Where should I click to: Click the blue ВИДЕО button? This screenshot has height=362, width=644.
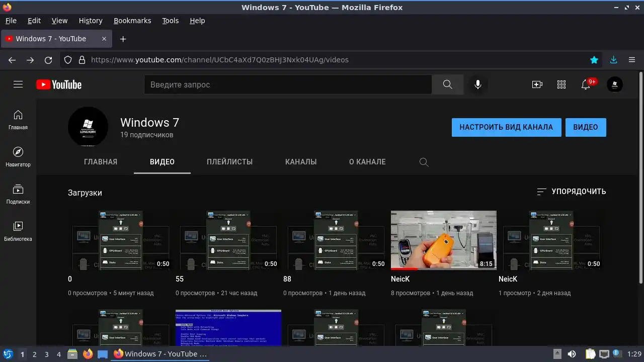(586, 127)
